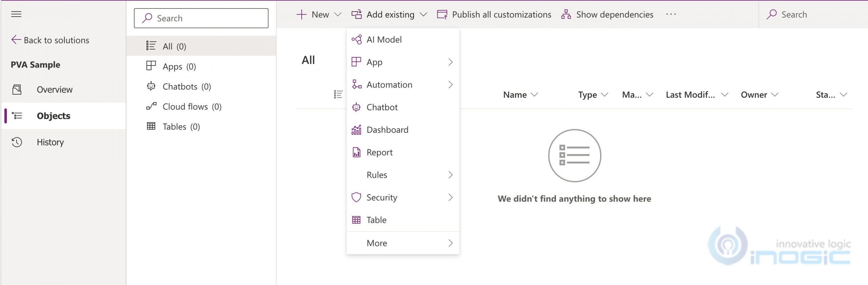Click the list view icon in column header
The height and width of the screenshot is (285, 868).
tap(338, 94)
